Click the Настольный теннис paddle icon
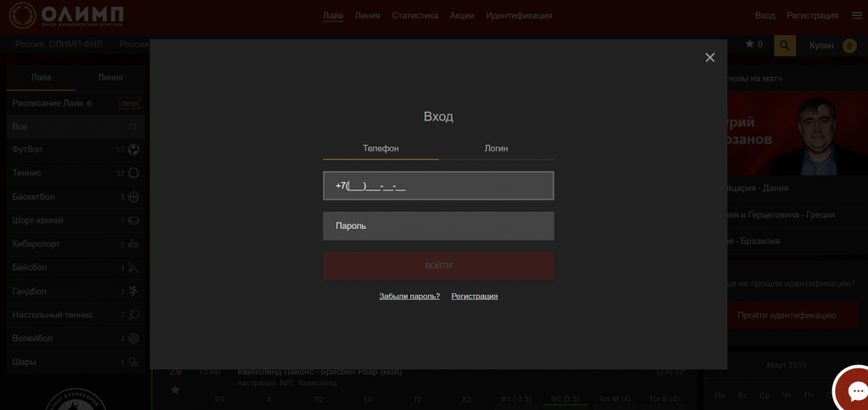Image resolution: width=868 pixels, height=410 pixels. pos(133,315)
